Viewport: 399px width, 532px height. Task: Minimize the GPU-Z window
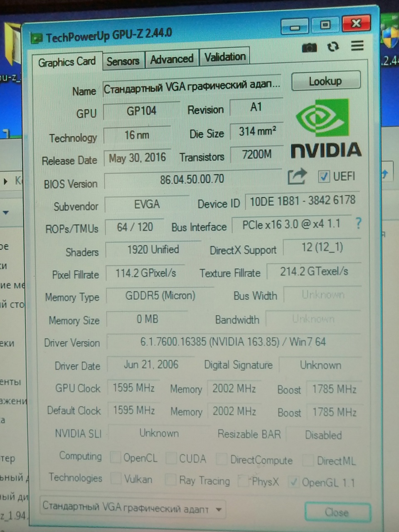click(x=295, y=27)
